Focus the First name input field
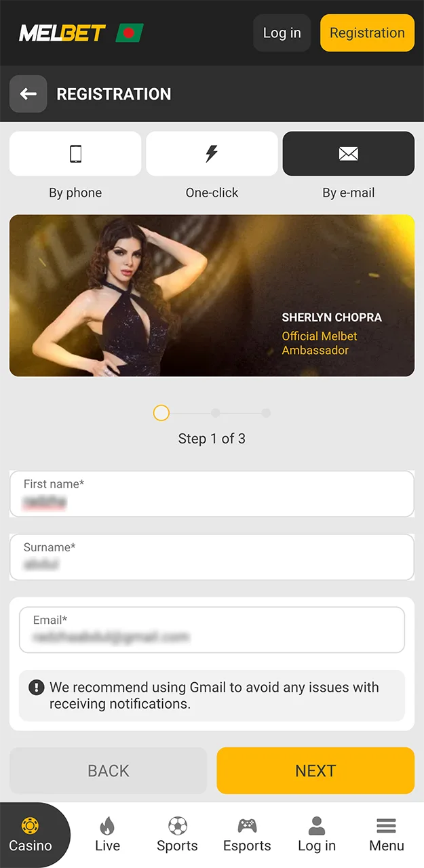Screen dimensions: 424x868 (212, 494)
